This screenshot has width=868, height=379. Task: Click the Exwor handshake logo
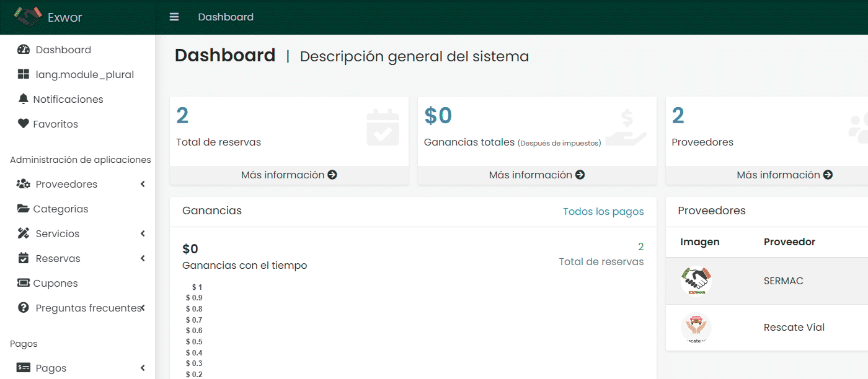click(28, 17)
